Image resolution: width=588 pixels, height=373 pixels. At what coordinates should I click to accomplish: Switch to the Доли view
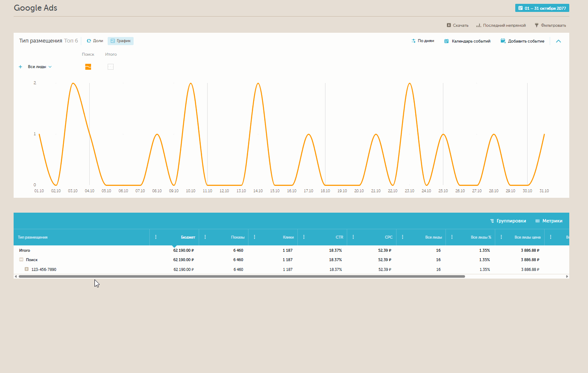coord(95,41)
